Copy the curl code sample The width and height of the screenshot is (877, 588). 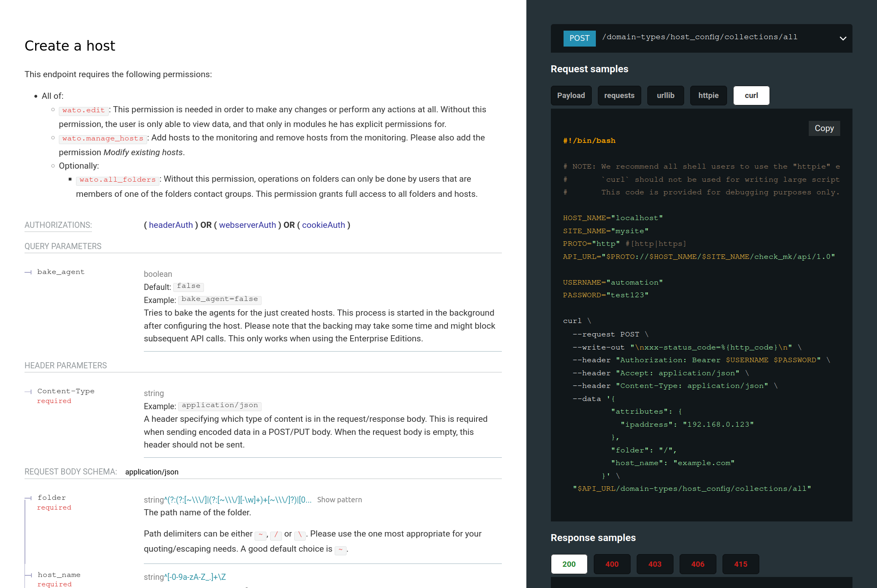coord(824,128)
